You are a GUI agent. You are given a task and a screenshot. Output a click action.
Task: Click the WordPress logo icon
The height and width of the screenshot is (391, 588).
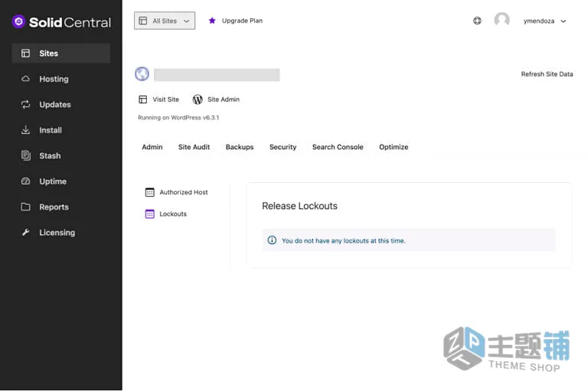tap(198, 99)
